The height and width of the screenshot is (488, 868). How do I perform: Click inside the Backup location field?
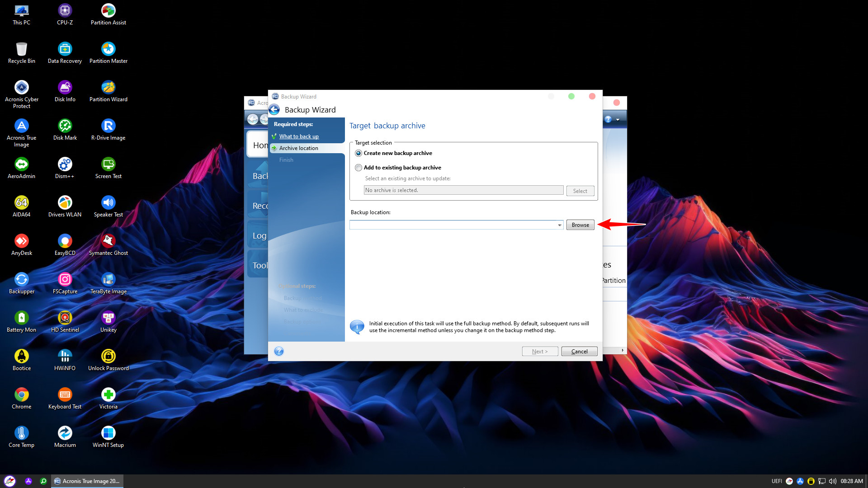coord(452,225)
